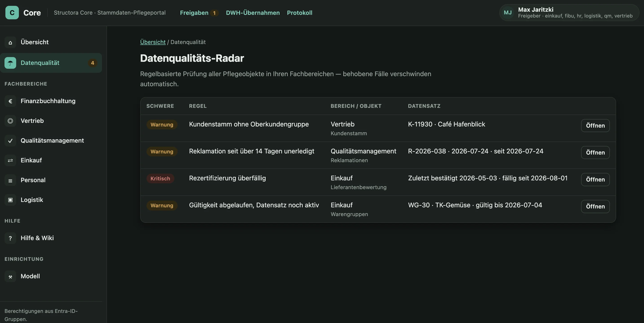Image resolution: width=644 pixels, height=323 pixels.
Task: Click the Datenqualität umbrella icon
Action: [x=10, y=63]
